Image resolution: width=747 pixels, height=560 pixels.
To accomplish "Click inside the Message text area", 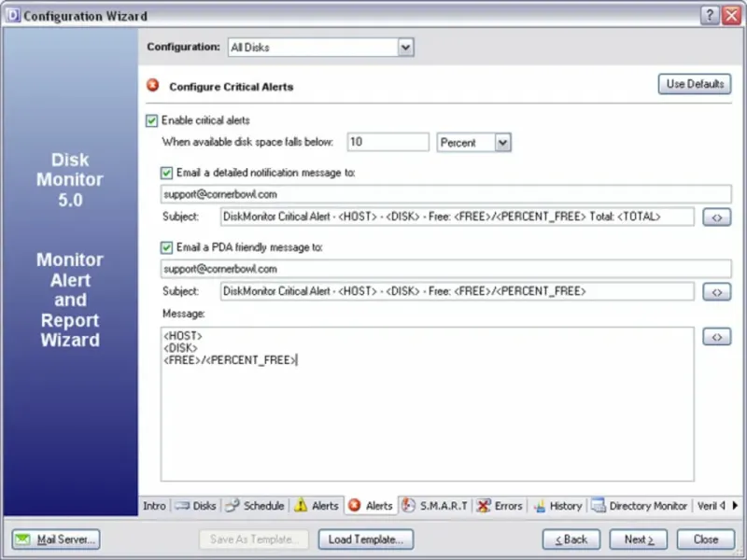I will (428, 404).
